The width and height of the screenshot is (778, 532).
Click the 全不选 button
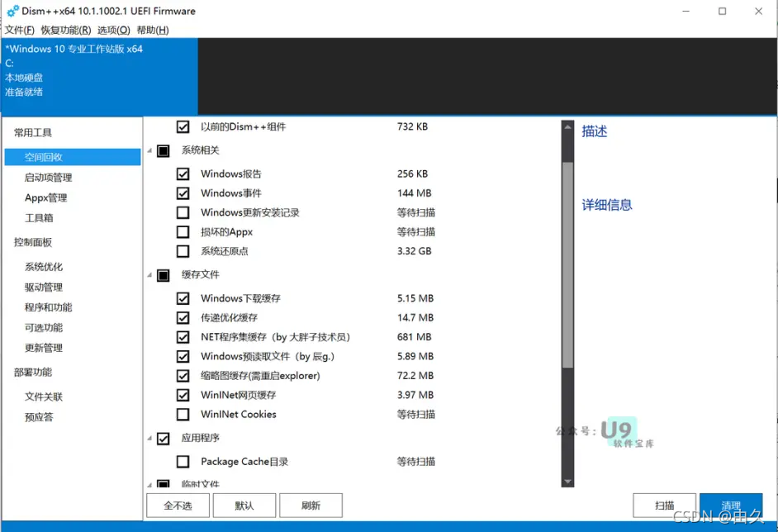point(178,506)
